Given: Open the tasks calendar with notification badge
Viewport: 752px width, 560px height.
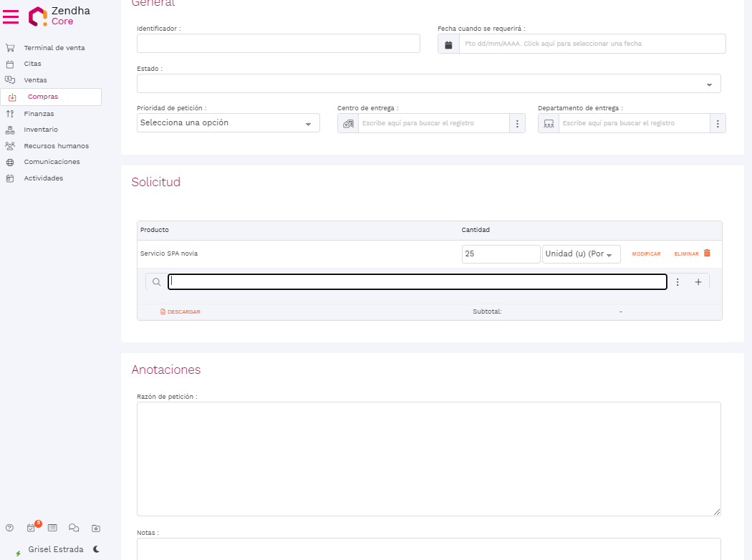Looking at the screenshot, I should [x=32, y=528].
